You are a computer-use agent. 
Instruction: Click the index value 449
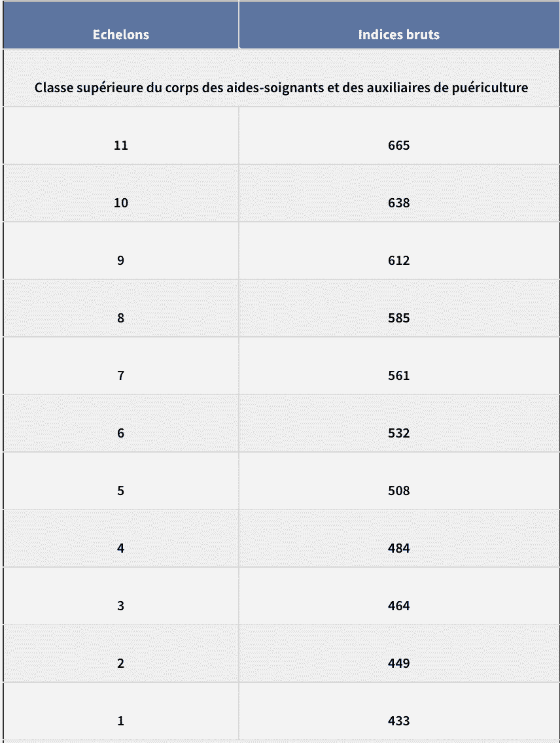398,663
